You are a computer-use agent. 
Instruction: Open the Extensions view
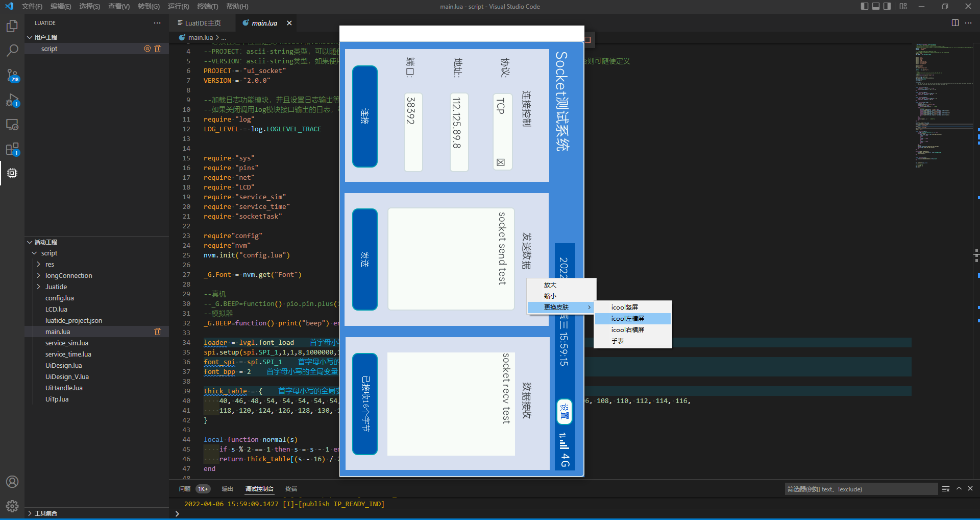12,149
